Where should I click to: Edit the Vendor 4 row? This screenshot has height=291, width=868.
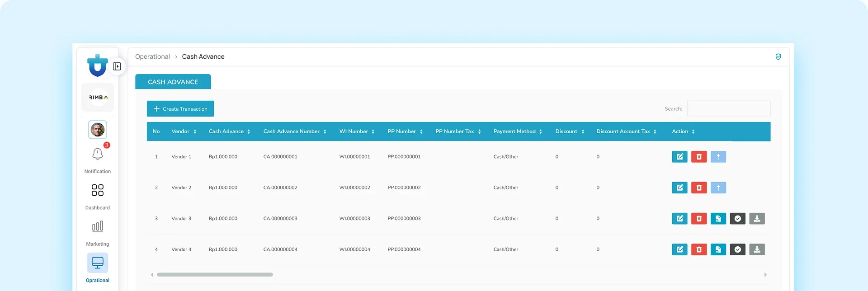pos(679,249)
